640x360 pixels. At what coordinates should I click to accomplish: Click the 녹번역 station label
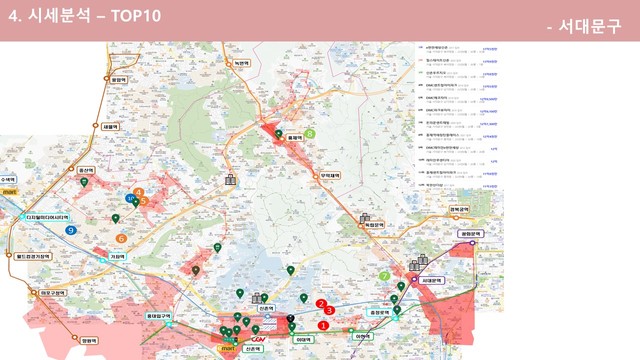(242, 63)
